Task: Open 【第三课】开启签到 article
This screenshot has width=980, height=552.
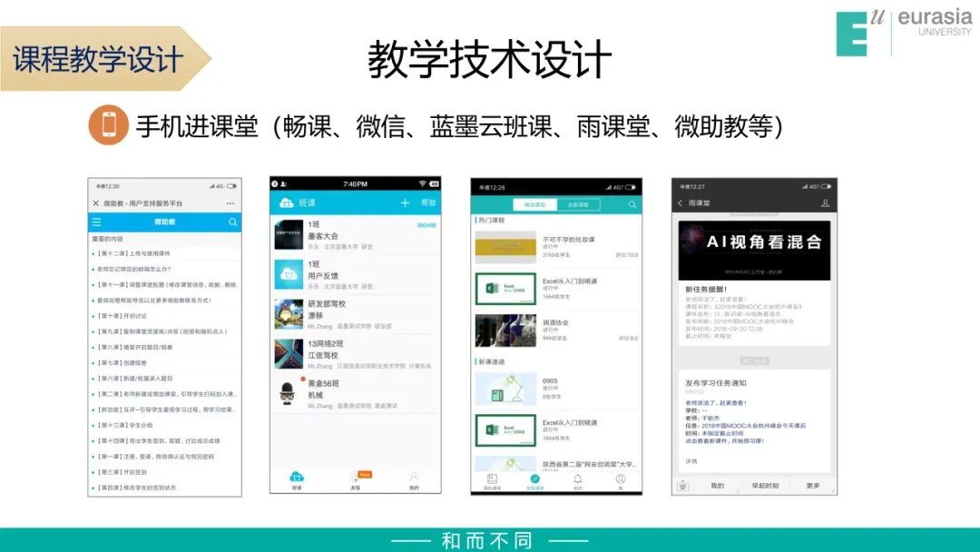Action: point(122,472)
